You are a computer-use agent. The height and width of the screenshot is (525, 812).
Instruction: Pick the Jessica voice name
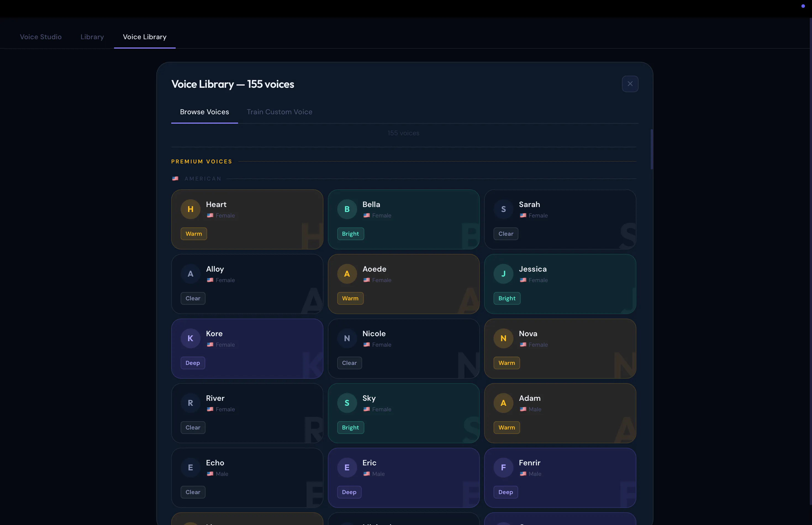click(x=533, y=269)
